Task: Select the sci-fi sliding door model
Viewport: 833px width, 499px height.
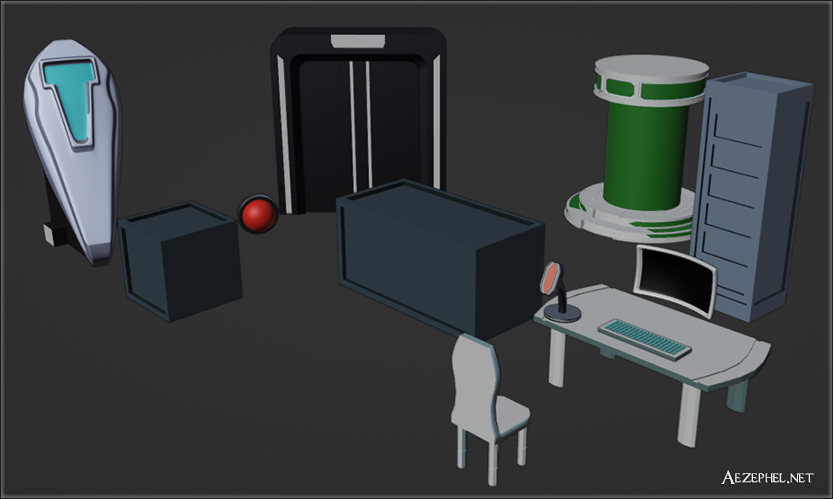Action: coord(358,120)
